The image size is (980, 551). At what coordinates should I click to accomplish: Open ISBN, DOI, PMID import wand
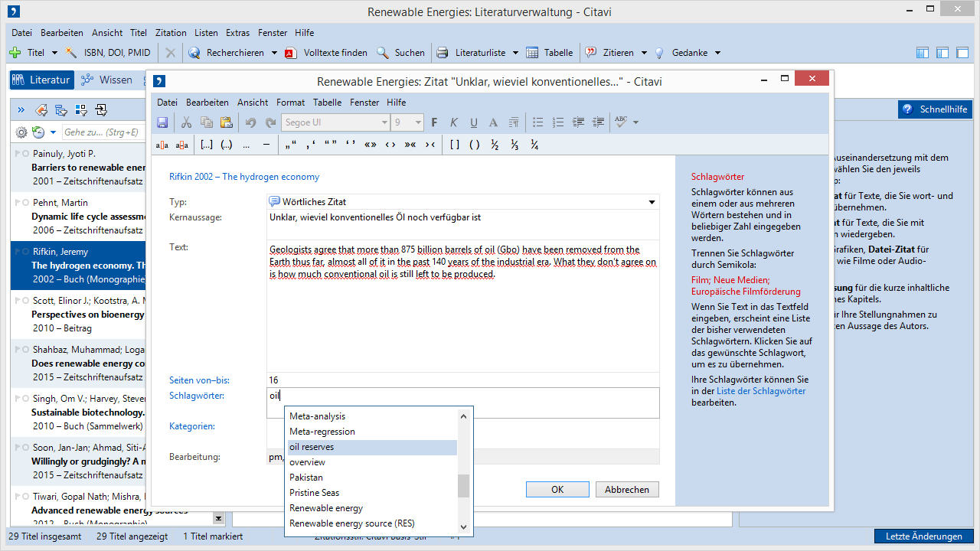[72, 53]
